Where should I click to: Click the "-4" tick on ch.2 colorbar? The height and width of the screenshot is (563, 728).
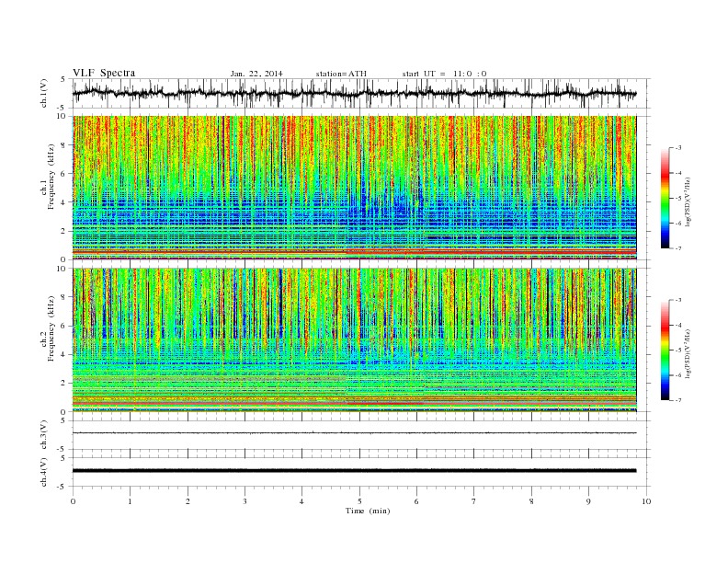(677, 325)
